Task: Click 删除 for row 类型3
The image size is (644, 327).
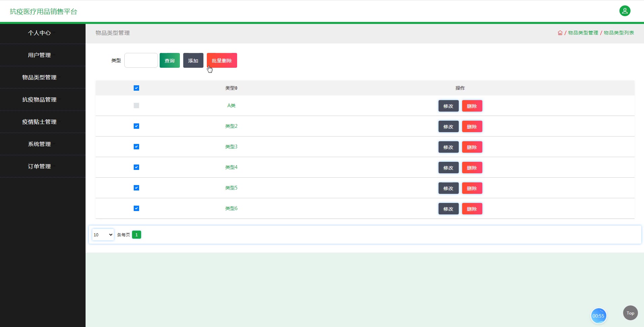Action: 472,147
